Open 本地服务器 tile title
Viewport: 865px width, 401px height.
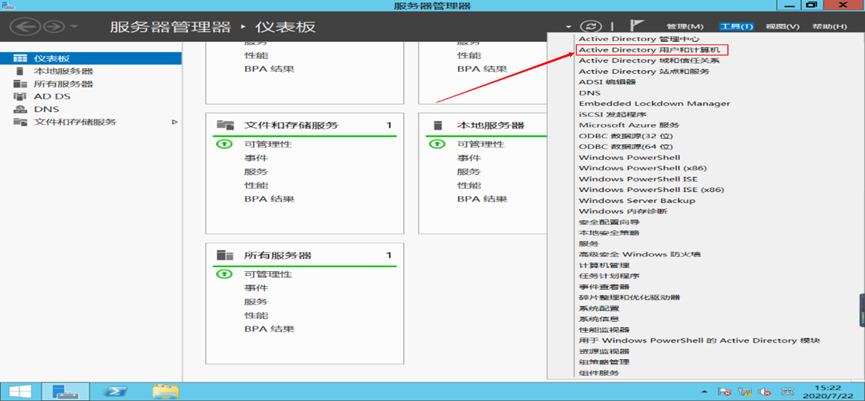pos(490,125)
